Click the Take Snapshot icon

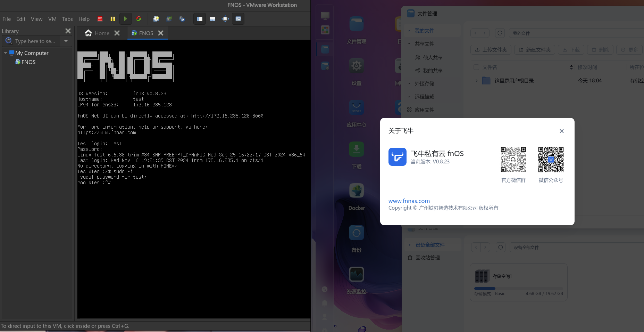(156, 19)
